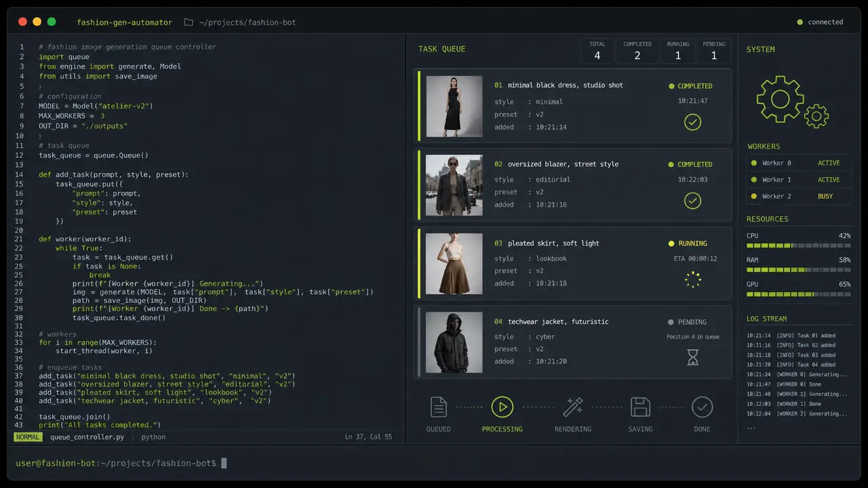
Task: Click the MAX_WORKERS = 3 code line
Action: (x=72, y=116)
